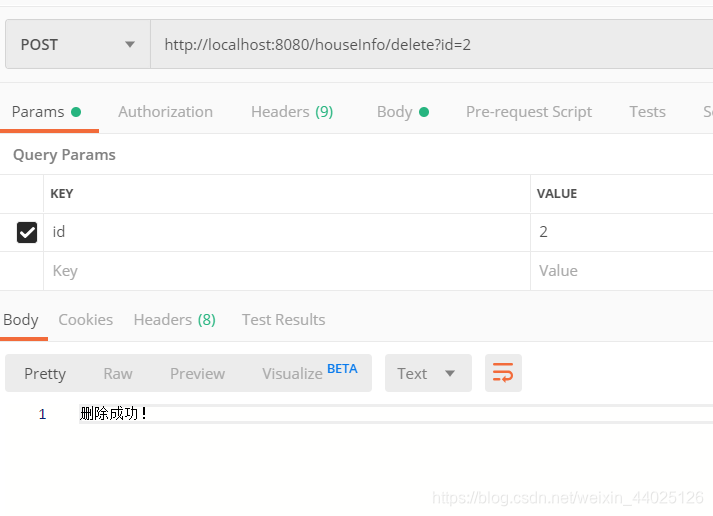This screenshot has height=516, width=713.
Task: Select the value cell containing 2
Action: point(622,232)
